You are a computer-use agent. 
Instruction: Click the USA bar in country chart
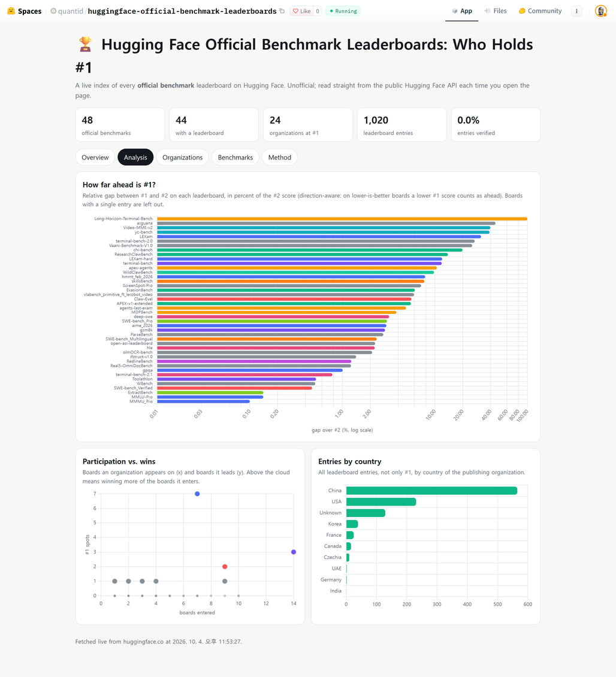point(381,501)
